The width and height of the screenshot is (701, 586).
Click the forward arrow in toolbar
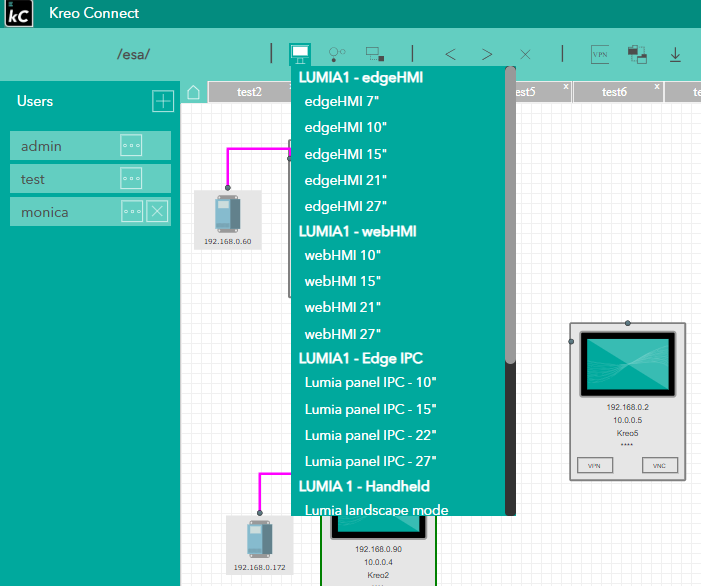(487, 54)
